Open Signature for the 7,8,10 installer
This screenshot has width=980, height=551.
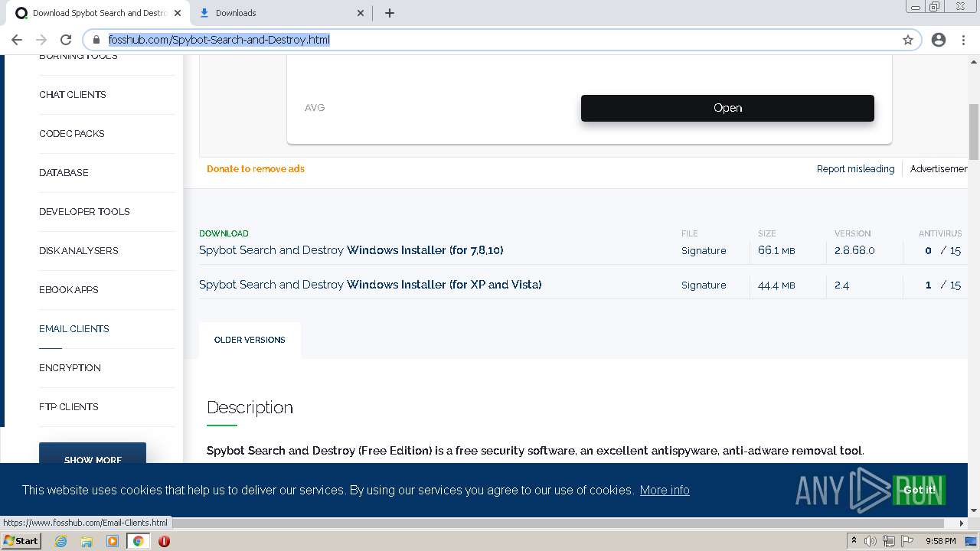coord(704,251)
